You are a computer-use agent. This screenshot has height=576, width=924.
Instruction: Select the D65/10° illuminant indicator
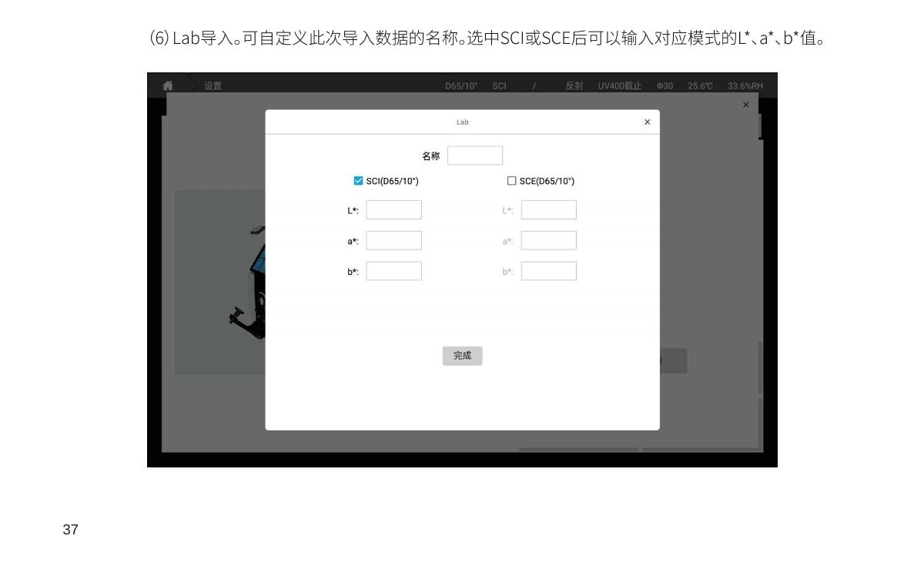point(461,85)
